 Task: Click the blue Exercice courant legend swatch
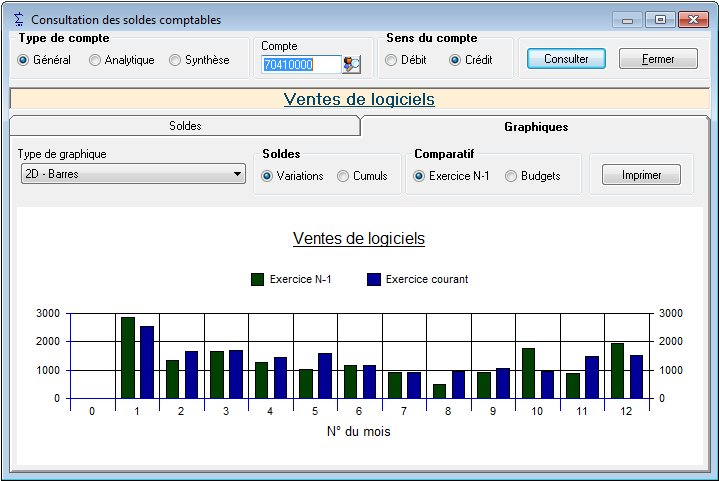coord(374,279)
